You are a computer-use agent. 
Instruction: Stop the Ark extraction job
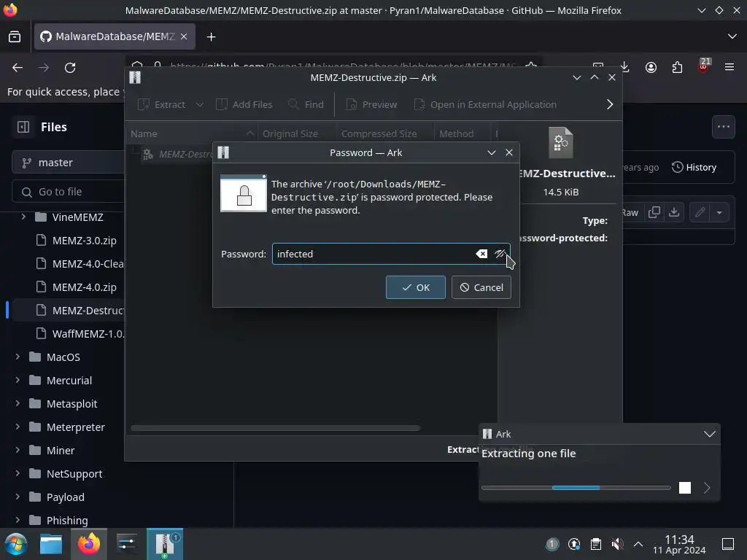[x=684, y=488]
